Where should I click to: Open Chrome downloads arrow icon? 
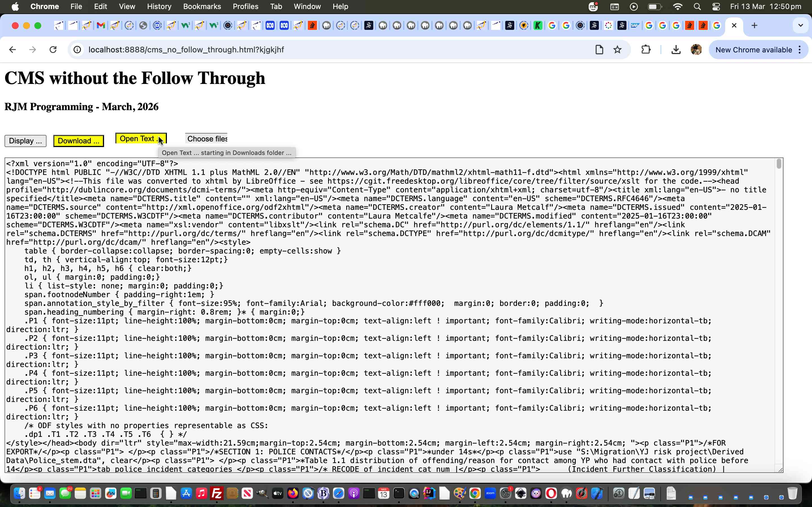pyautogui.click(x=676, y=50)
